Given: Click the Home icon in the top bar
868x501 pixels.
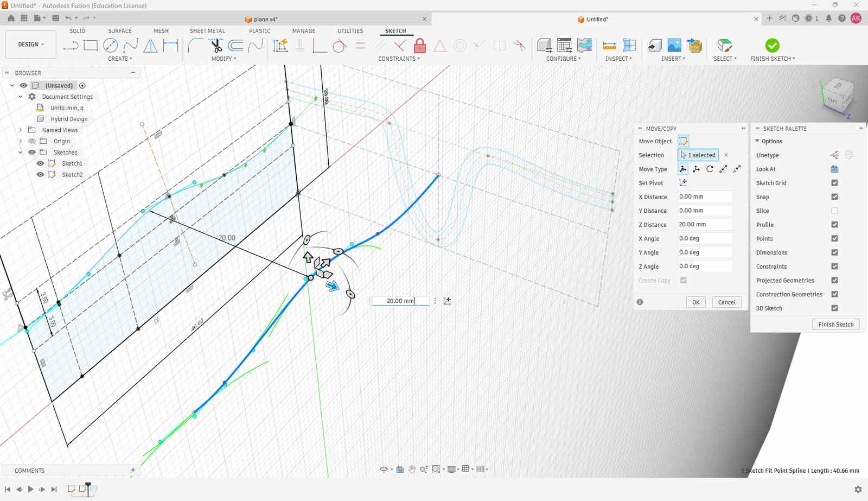Looking at the screenshot, I should tap(11, 18).
